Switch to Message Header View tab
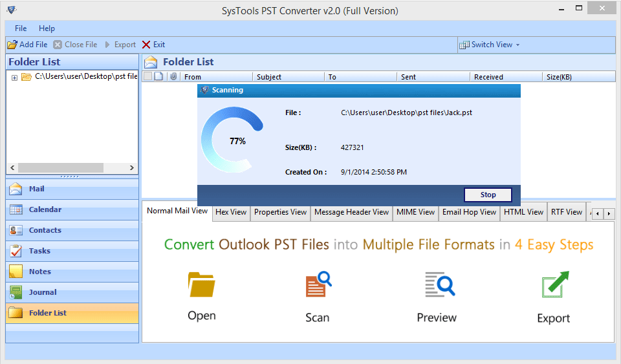 352,212
